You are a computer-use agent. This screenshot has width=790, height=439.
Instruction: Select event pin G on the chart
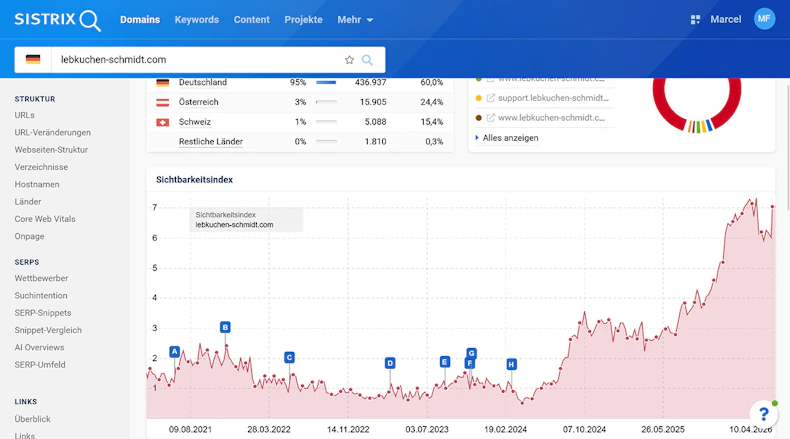tap(472, 353)
